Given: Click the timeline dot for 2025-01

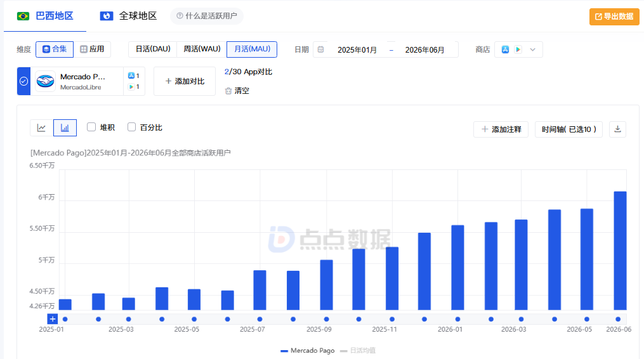Looking at the screenshot, I should pos(65,319).
